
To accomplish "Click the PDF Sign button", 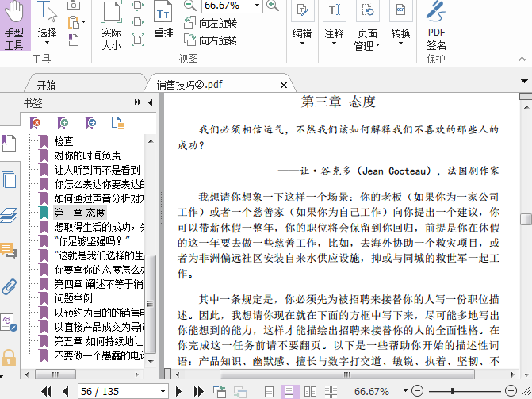I will coord(436,25).
